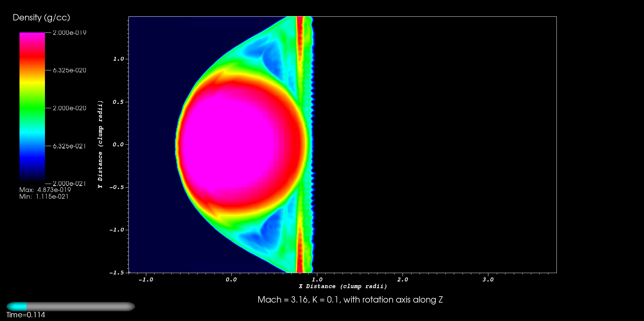Click the '2.000e-021' legend label
Image resolution: width=644 pixels, height=321 pixels.
coord(69,183)
